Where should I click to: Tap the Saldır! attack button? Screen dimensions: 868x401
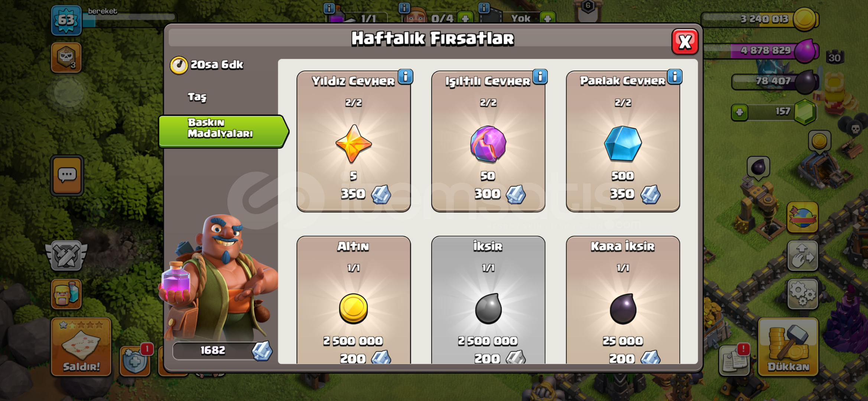click(x=81, y=347)
